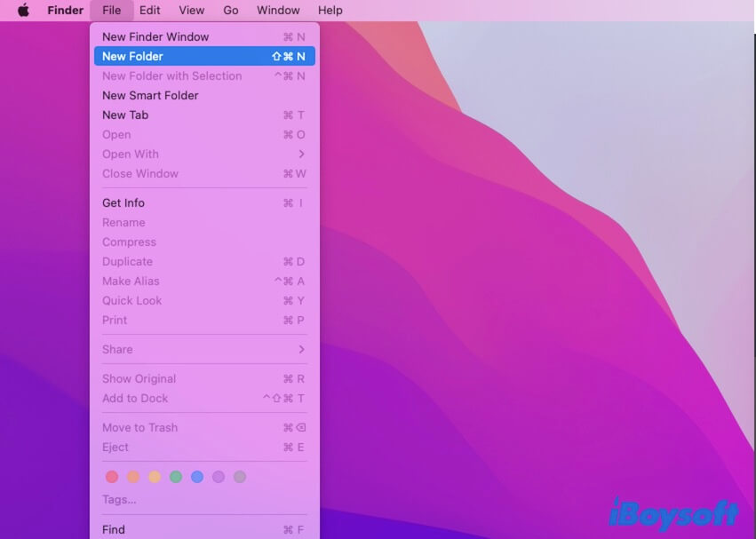Viewport: 756px width, 539px height.
Task: Tag the item with the green swatch
Action: tap(176, 476)
